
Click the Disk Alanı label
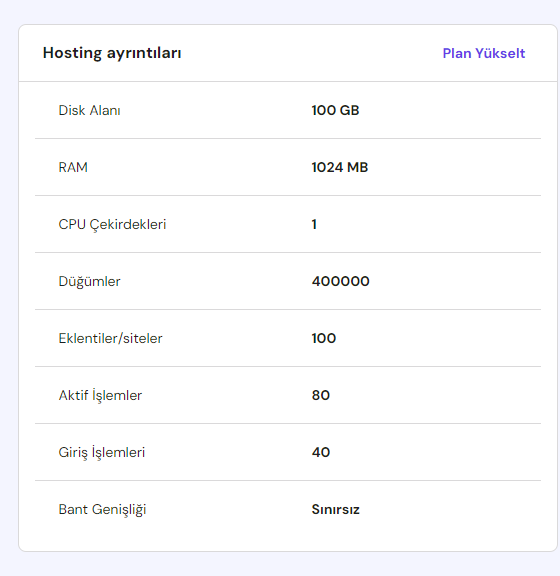click(90, 110)
